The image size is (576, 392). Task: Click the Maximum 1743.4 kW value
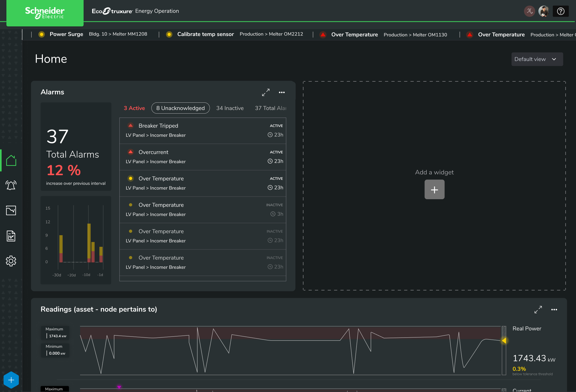(55, 333)
